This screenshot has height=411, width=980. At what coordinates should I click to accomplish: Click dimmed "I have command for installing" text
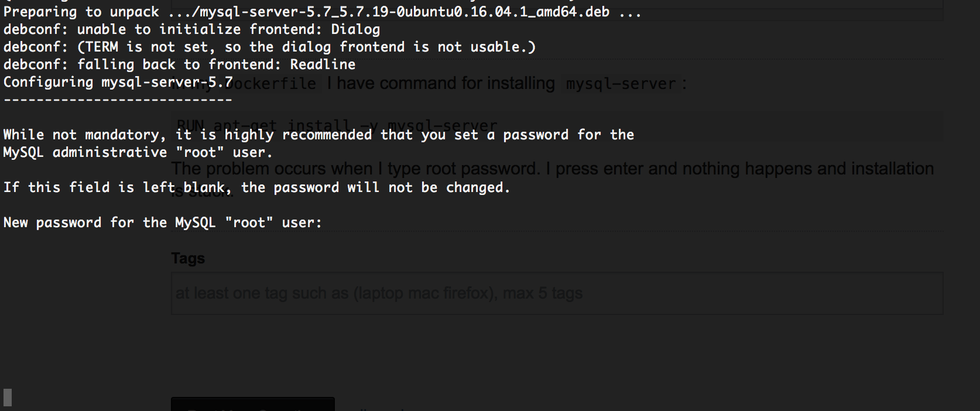point(441,84)
